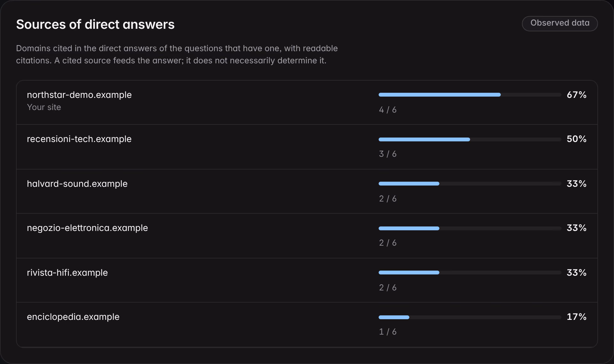Screen dimensions: 614x364
Task: Click the Sources of direct answers heading
Action: pos(95,24)
